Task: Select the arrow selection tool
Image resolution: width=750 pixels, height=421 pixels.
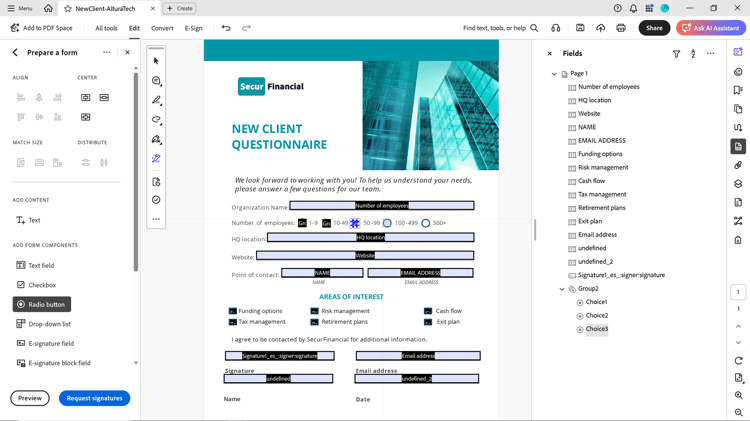Action: [156, 61]
